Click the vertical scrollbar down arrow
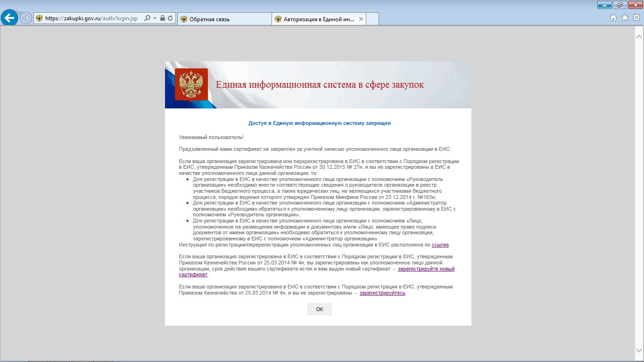Screen dimensions: 644x362 640,350
